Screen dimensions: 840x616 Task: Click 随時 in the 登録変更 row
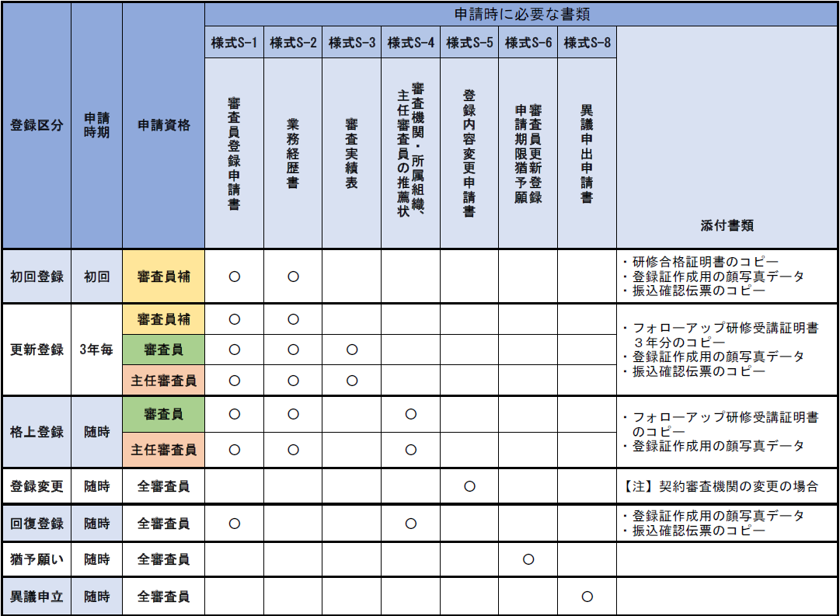coord(96,486)
